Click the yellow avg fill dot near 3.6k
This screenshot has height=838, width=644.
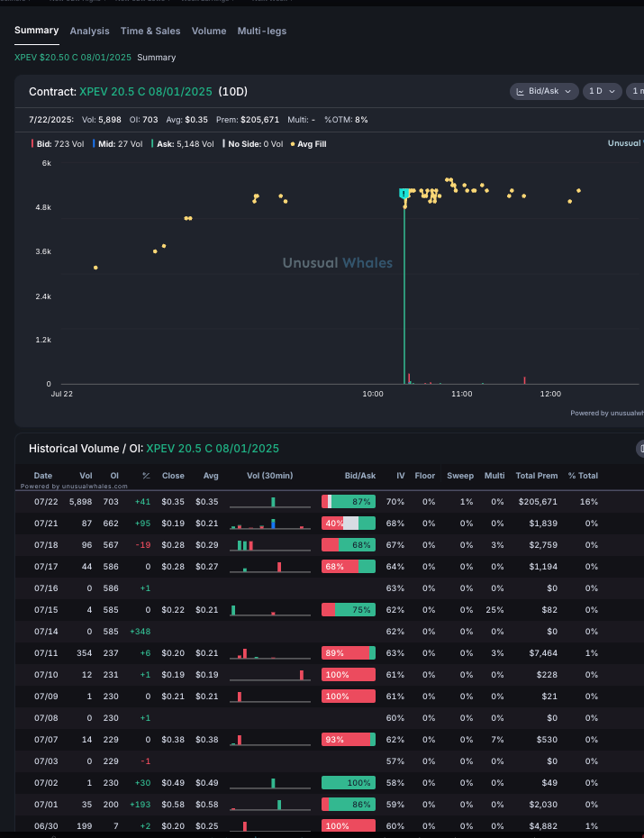155,251
